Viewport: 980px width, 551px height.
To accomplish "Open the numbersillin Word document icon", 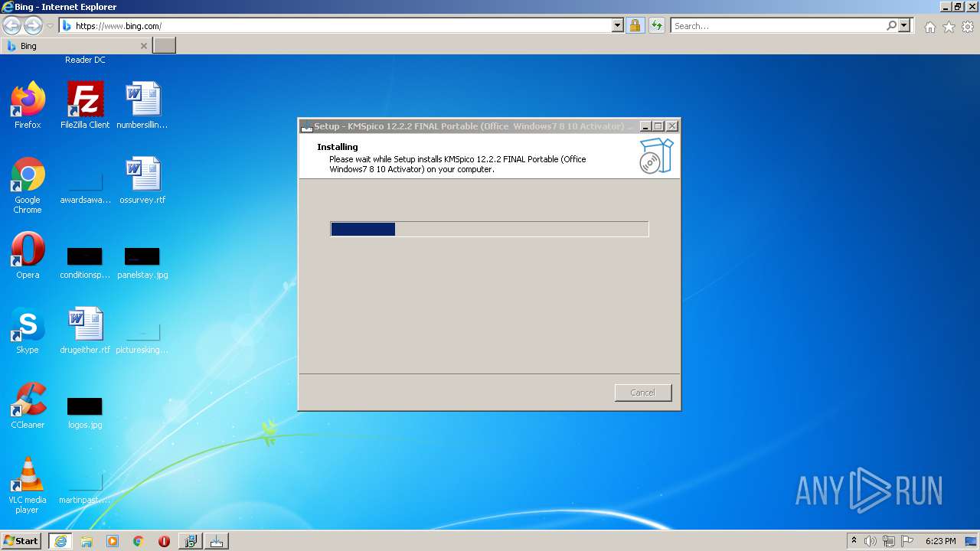I will (x=142, y=106).
